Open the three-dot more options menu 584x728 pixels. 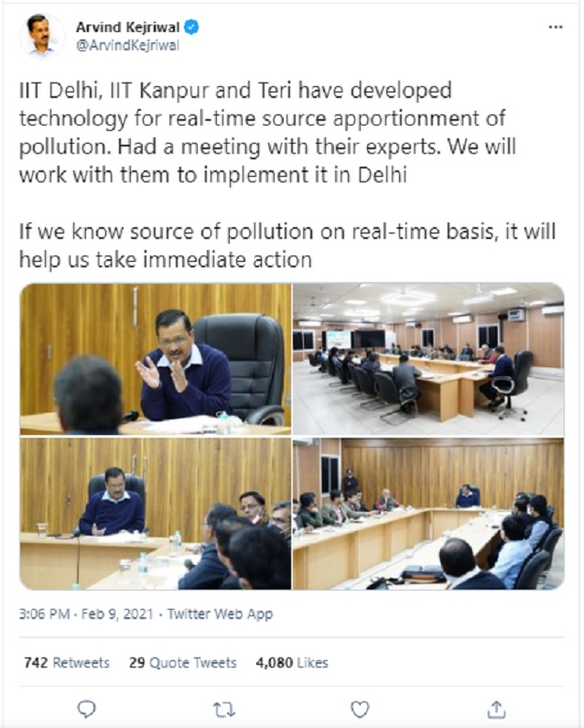556,27
